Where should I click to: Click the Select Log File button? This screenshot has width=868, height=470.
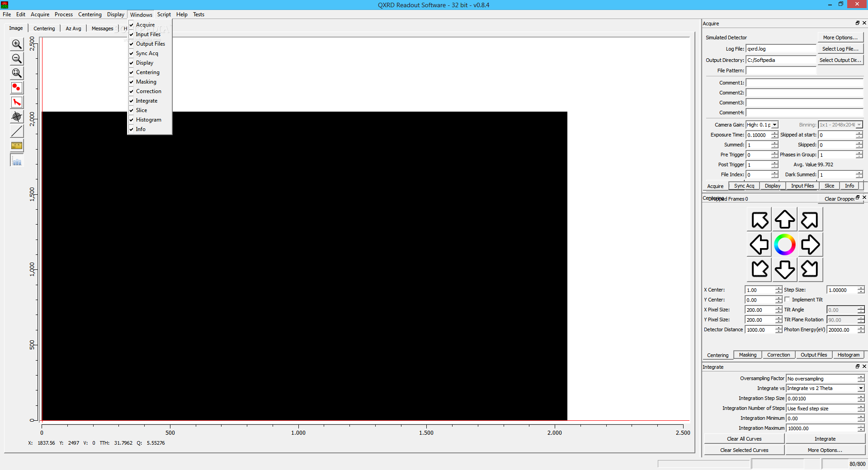(840, 49)
